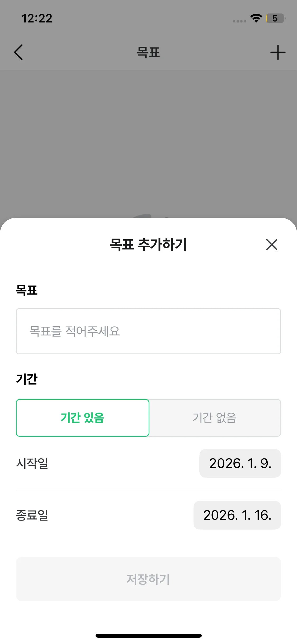297x644 pixels.
Task: Focus the 목표를 적어주세요 input field
Action: (148, 331)
